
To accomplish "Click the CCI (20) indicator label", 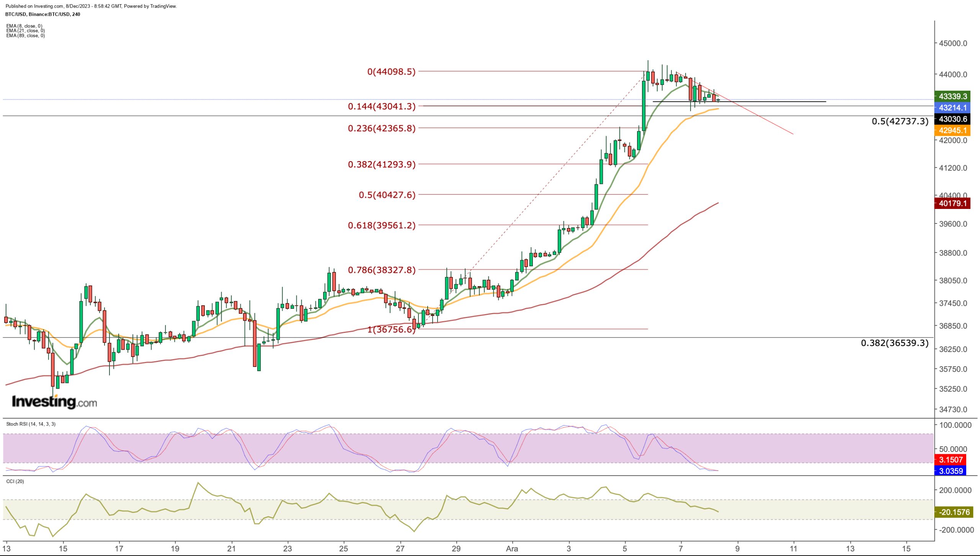I will pos(15,481).
